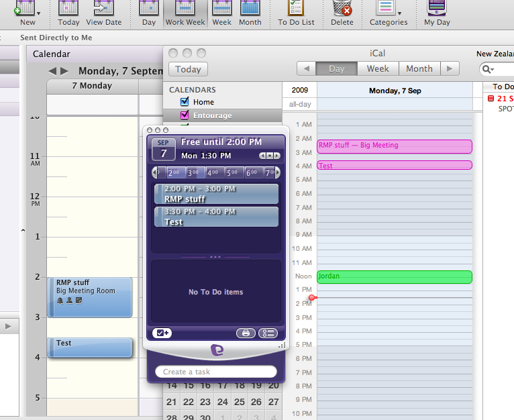Click the list view button in My Day
This screenshot has width=514, height=420.
[268, 333]
